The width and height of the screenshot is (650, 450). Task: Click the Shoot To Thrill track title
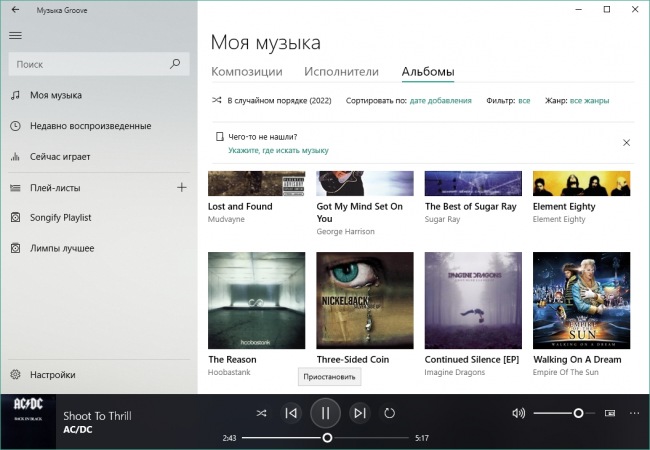point(97,416)
